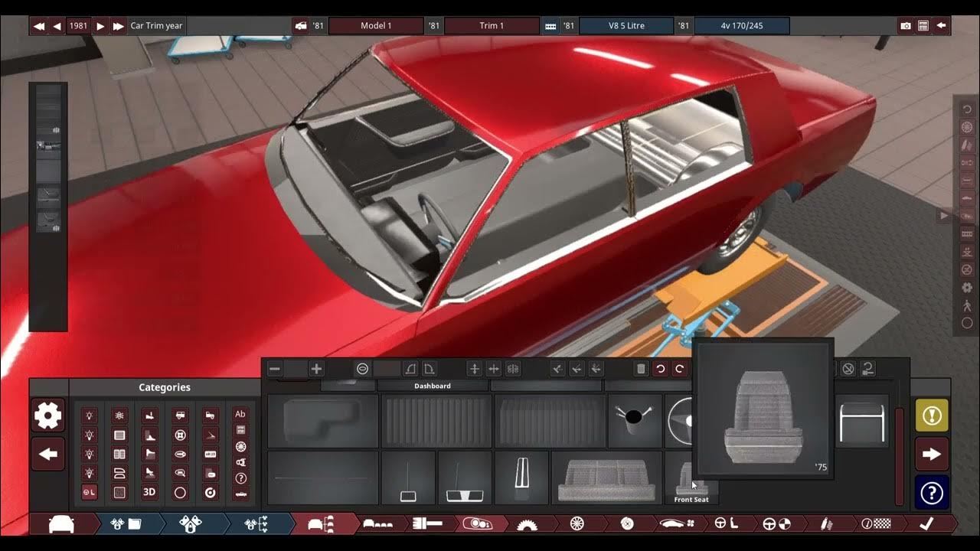Click the car model icon beside '81
Viewport: 980px width, 551px height.
pos(300,25)
